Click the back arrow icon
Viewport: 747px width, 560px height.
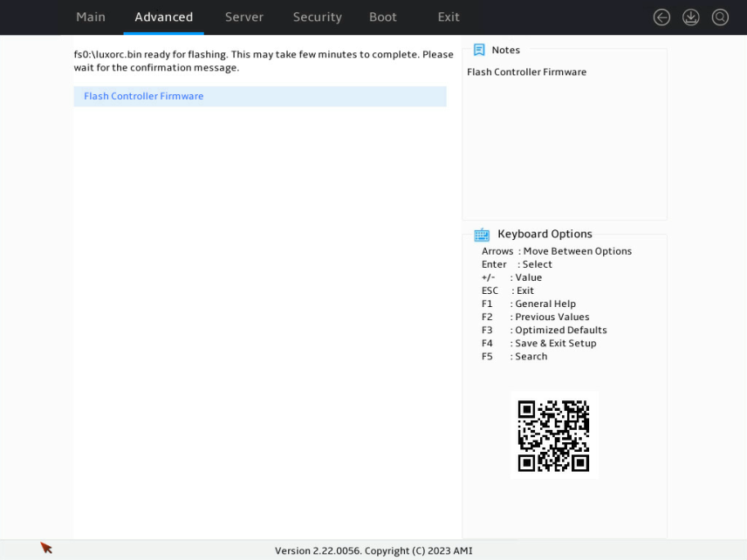click(x=661, y=17)
